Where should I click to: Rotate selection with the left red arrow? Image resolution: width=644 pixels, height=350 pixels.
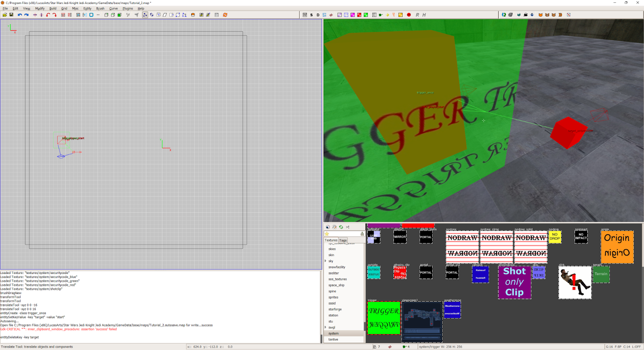point(48,15)
